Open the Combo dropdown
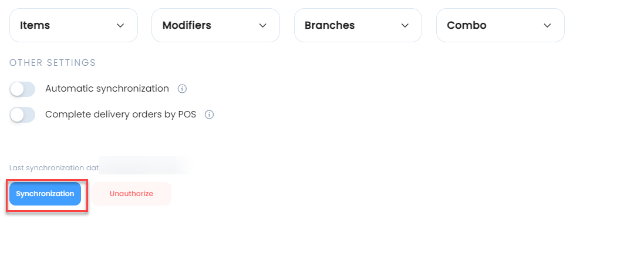The width and height of the screenshot is (644, 256). tap(500, 25)
